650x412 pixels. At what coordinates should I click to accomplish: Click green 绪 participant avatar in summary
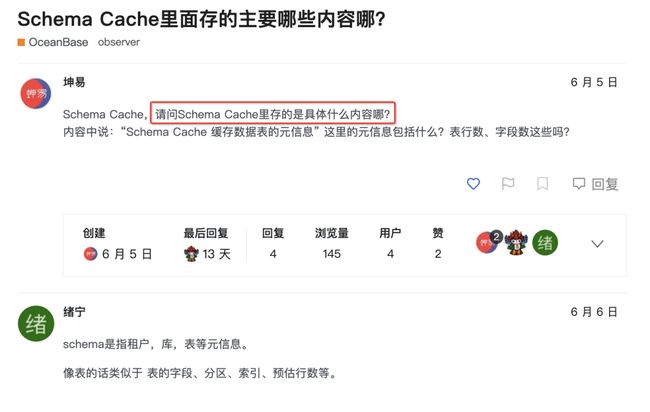pyautogui.click(x=545, y=242)
